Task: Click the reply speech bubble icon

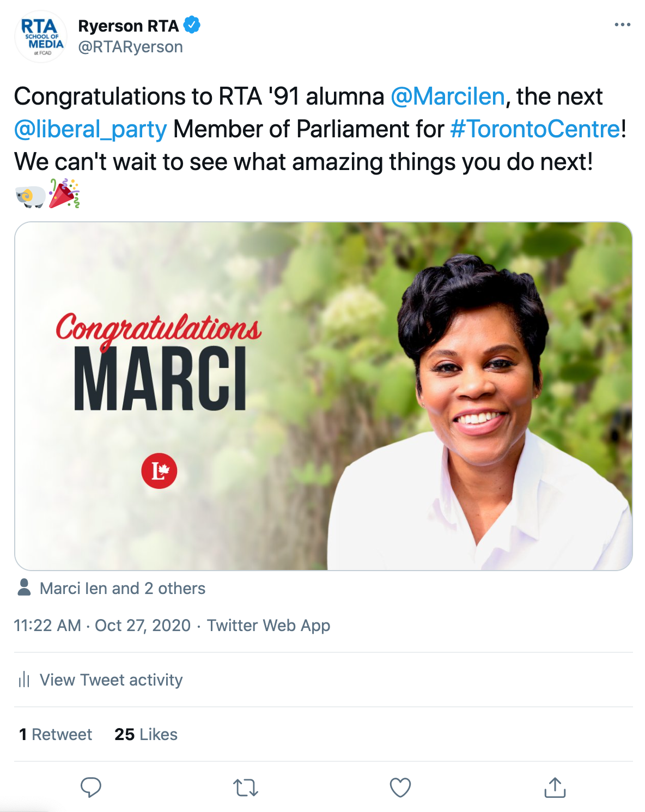Action: pos(91,787)
